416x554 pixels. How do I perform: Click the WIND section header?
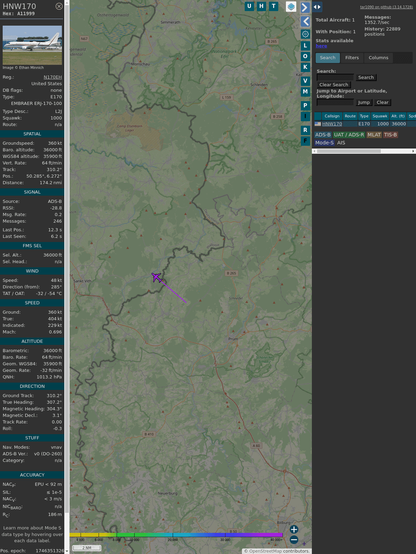coord(32,271)
